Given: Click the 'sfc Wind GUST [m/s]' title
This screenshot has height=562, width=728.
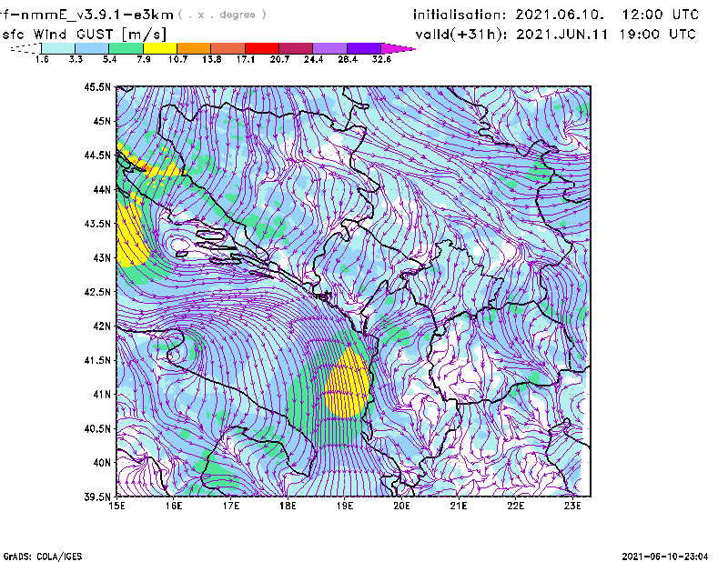Looking at the screenshot, I should pos(83,35).
